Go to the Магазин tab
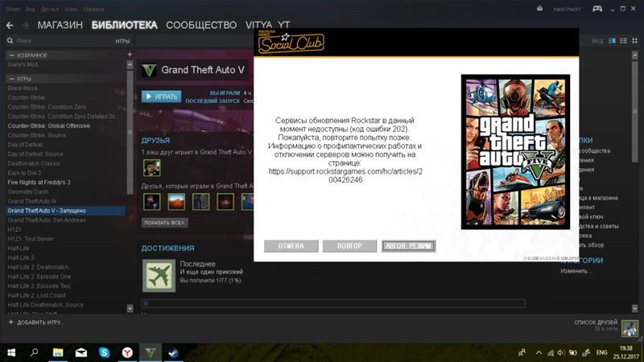The width and height of the screenshot is (644, 362). 60,26
